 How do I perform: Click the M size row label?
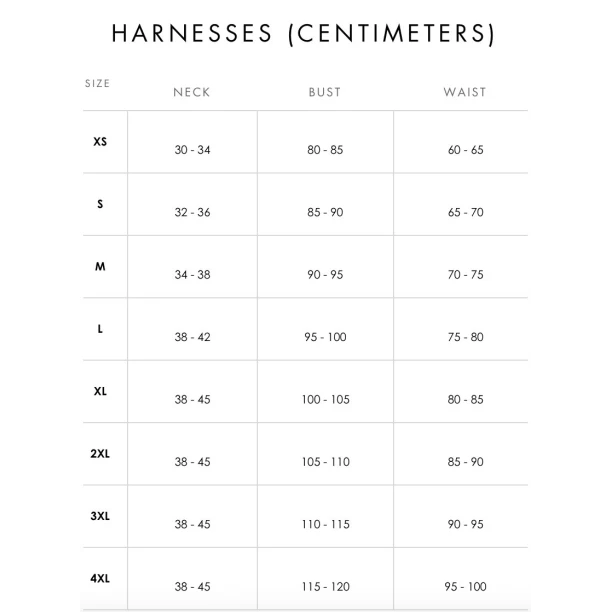tap(100, 267)
